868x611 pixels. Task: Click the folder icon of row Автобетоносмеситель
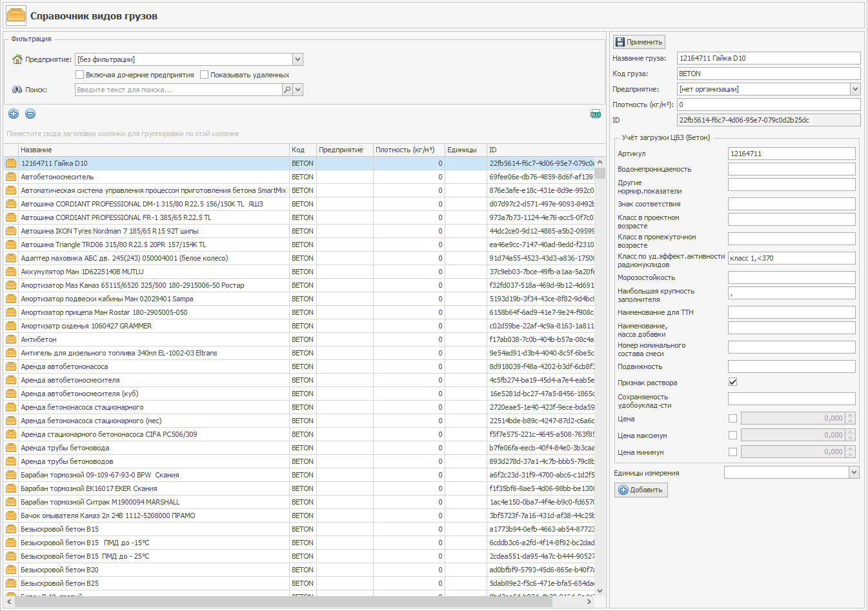coord(11,177)
